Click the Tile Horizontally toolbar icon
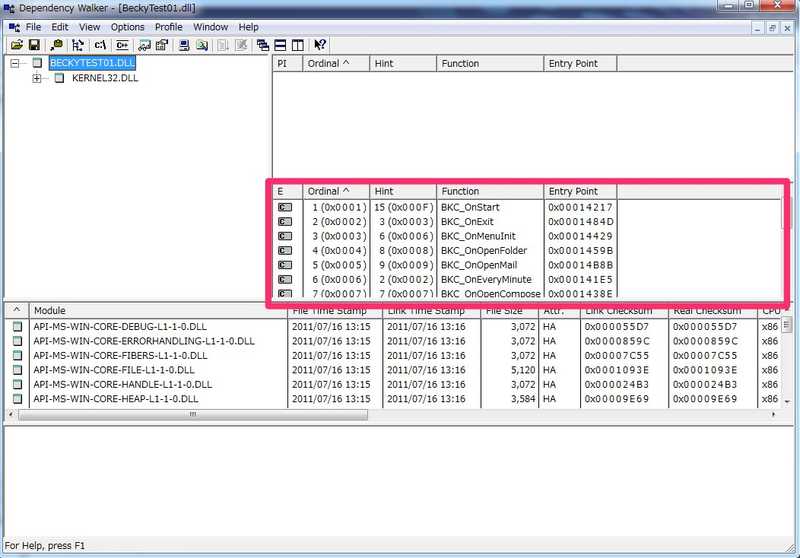This screenshot has height=558, width=800. click(x=280, y=45)
